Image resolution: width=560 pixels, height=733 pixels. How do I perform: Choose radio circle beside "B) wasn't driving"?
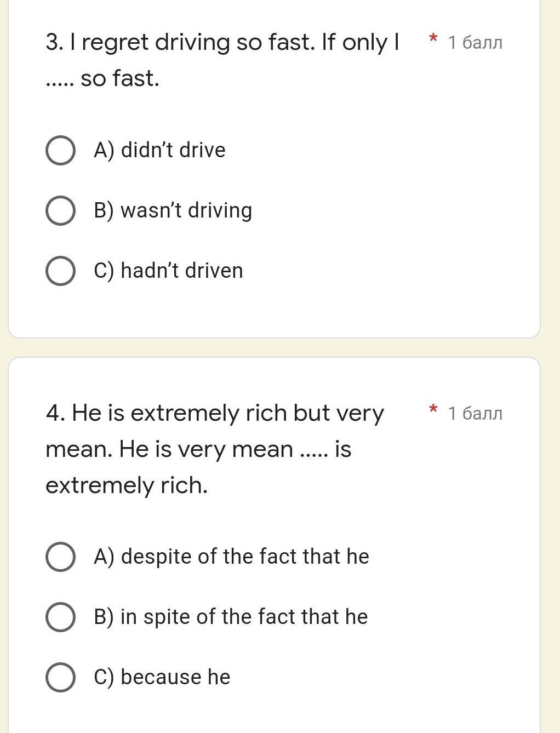click(60, 211)
